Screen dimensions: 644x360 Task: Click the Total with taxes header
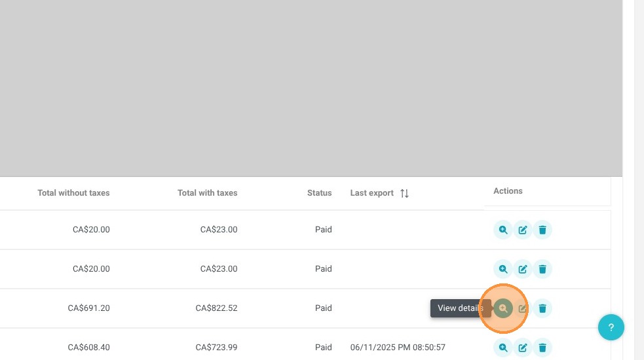[x=208, y=193]
